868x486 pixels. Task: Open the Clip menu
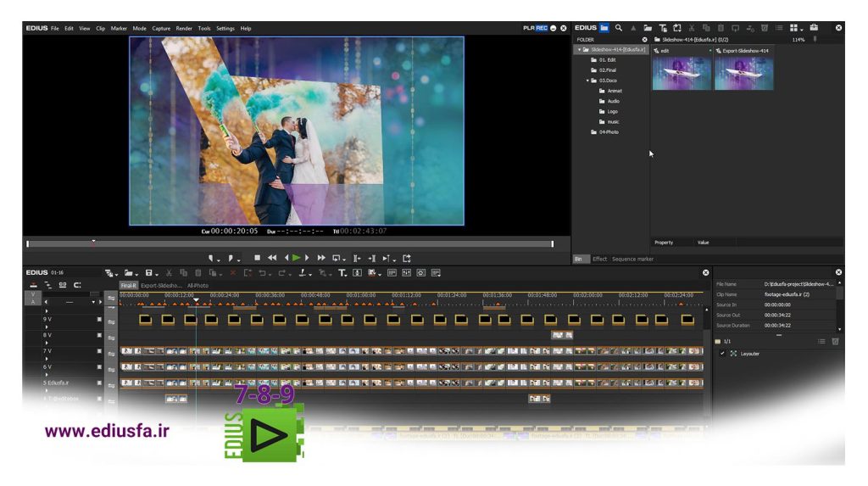tap(100, 28)
